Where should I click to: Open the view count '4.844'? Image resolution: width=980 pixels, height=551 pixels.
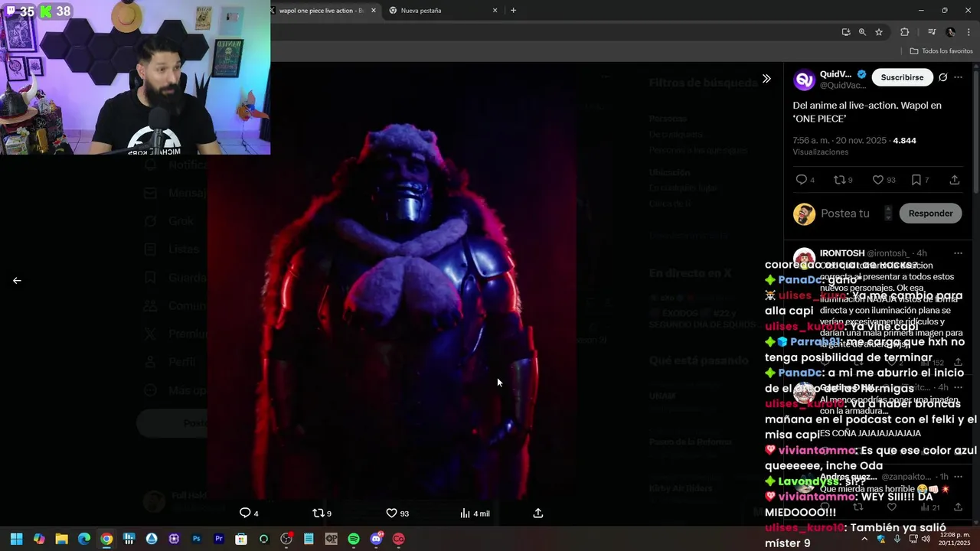click(904, 141)
